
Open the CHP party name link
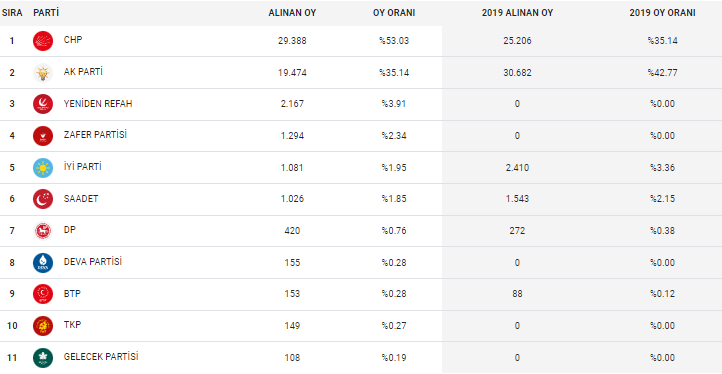(73, 40)
